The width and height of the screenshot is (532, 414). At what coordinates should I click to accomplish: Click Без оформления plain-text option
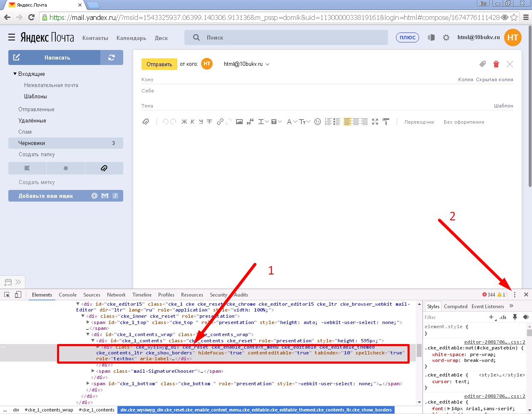tap(464, 122)
